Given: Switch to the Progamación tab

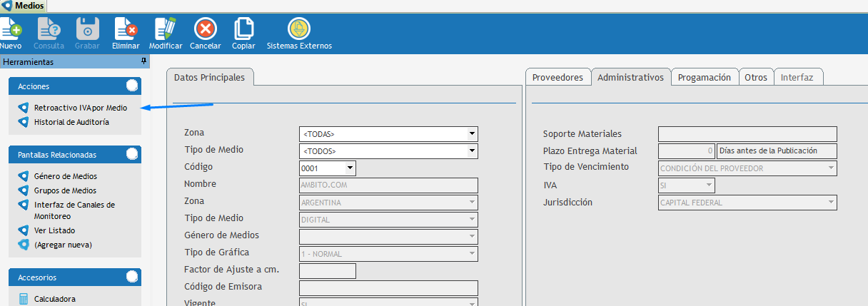Looking at the screenshot, I should [x=704, y=77].
